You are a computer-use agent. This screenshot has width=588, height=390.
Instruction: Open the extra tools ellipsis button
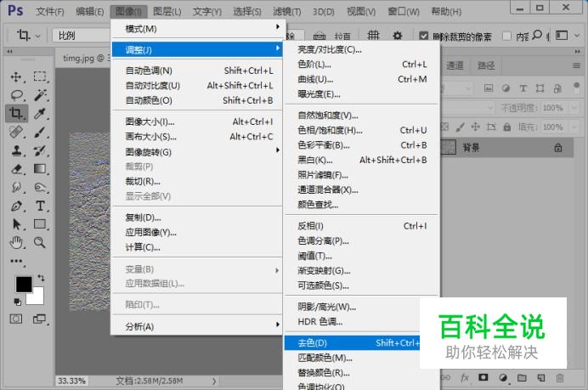16,261
